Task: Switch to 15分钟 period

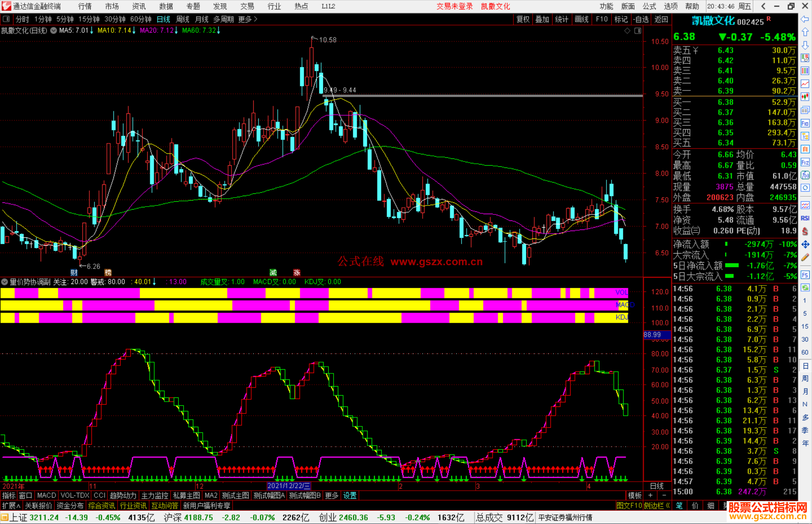Action: coord(89,19)
